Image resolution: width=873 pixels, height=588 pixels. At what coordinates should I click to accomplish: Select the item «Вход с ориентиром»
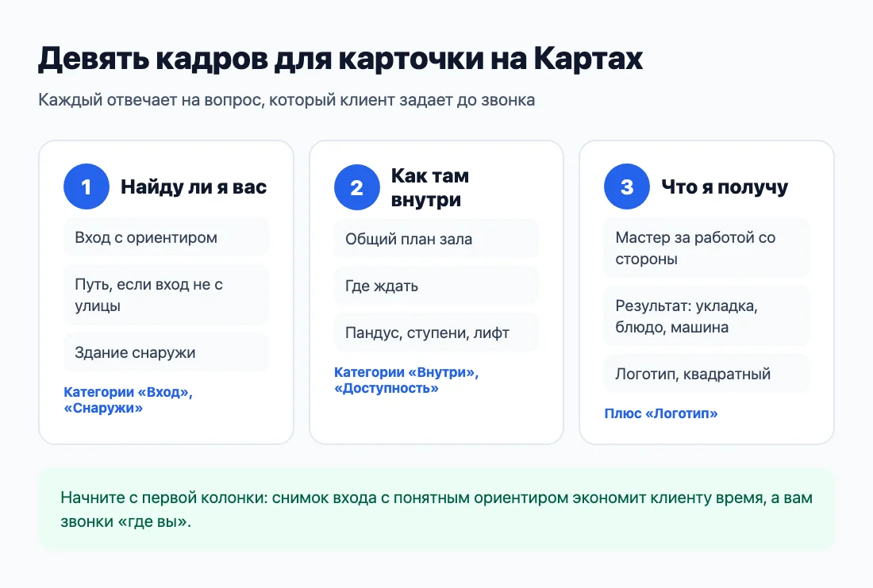click(167, 237)
